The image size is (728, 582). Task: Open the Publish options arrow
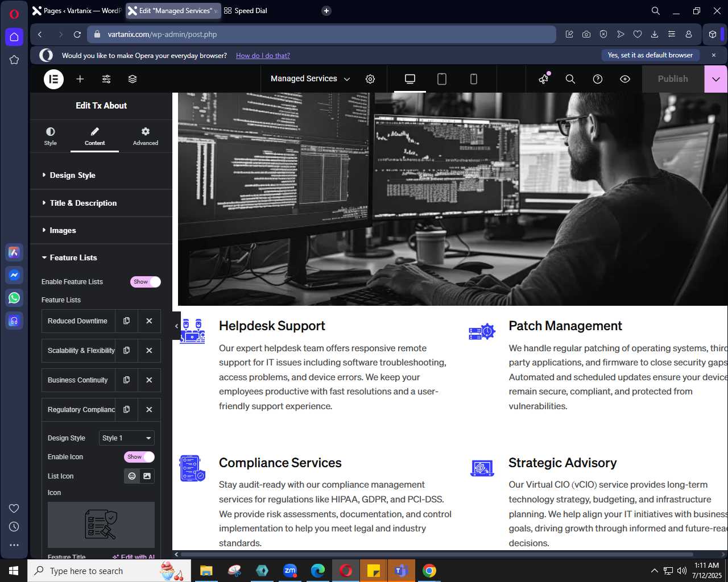[715, 79]
